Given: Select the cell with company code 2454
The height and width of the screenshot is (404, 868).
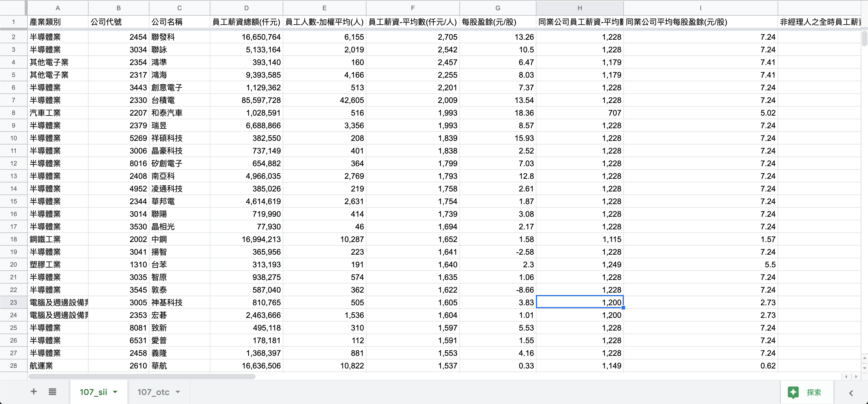Looking at the screenshot, I should pos(119,37).
